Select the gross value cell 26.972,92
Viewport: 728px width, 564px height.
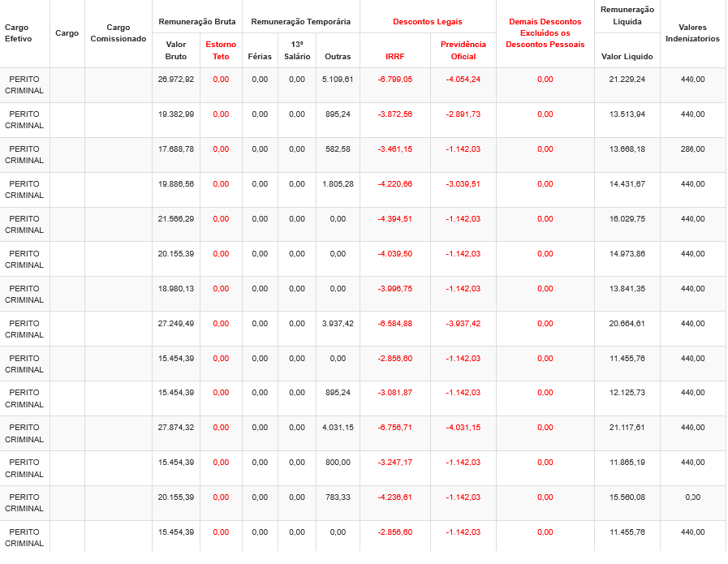click(x=176, y=80)
